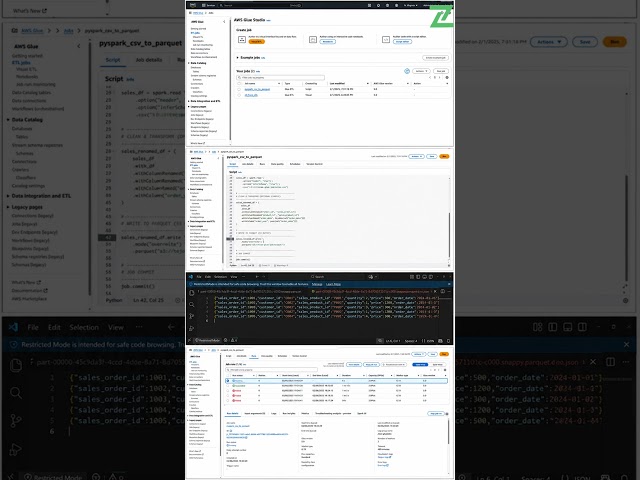640x480 pixels.
Task: Open the region selector in the AWS header
Action: 410,5
